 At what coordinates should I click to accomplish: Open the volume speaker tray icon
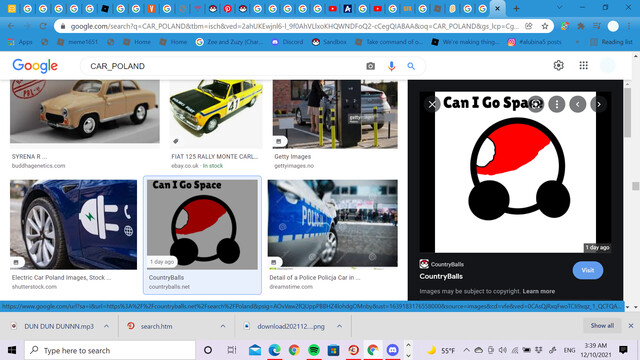click(502, 350)
